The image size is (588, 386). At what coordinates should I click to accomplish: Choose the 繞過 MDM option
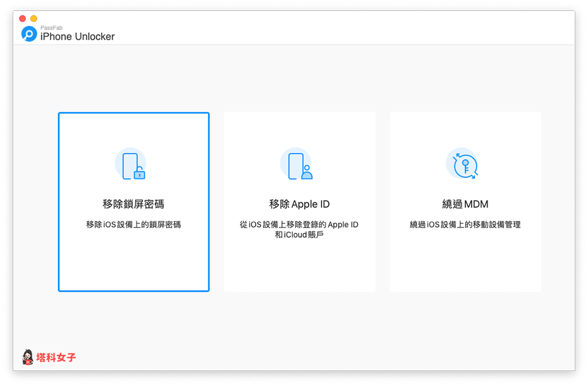(465, 202)
